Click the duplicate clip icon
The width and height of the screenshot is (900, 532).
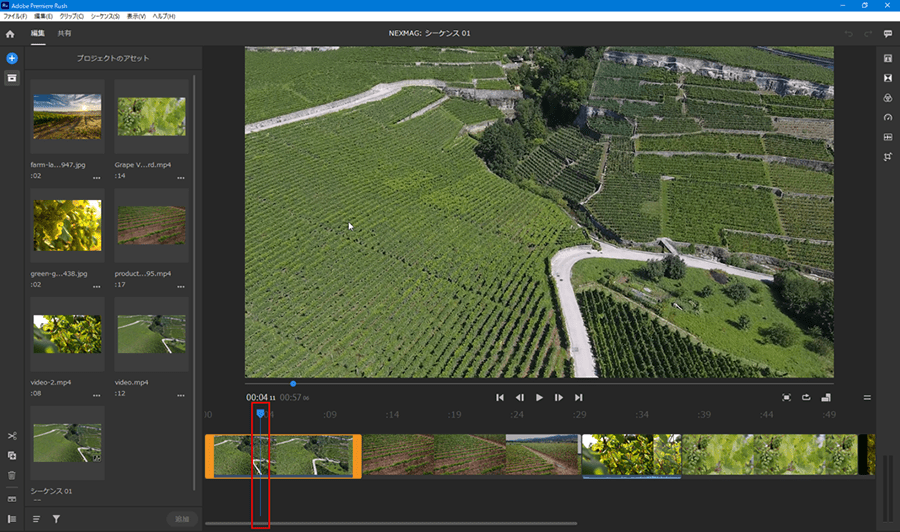tap(12, 455)
